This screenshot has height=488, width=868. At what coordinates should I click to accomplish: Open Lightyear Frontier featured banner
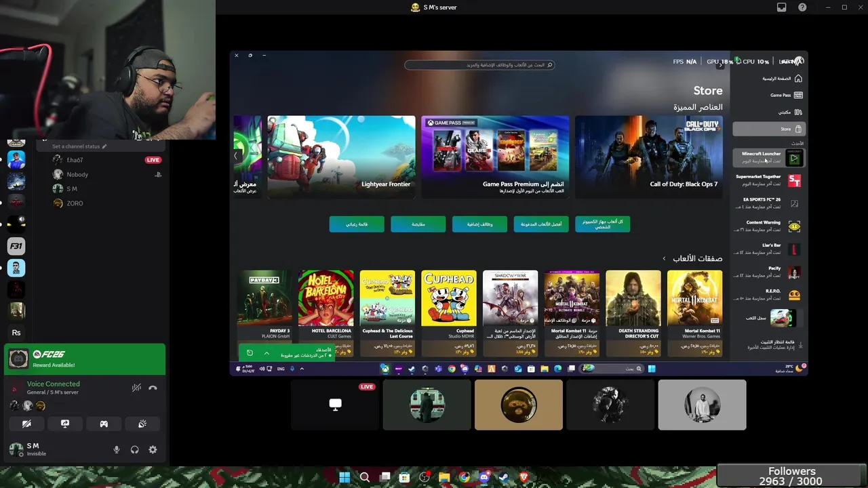click(x=341, y=157)
